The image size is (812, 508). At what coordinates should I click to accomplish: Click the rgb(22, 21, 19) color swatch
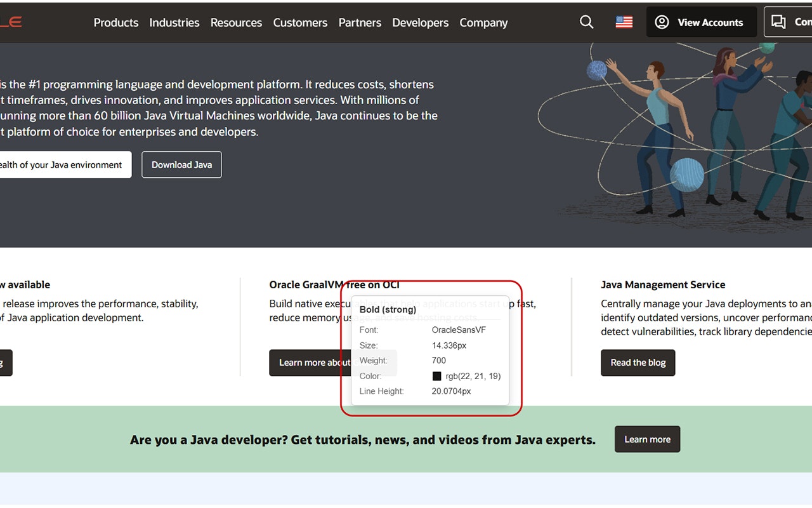click(436, 376)
